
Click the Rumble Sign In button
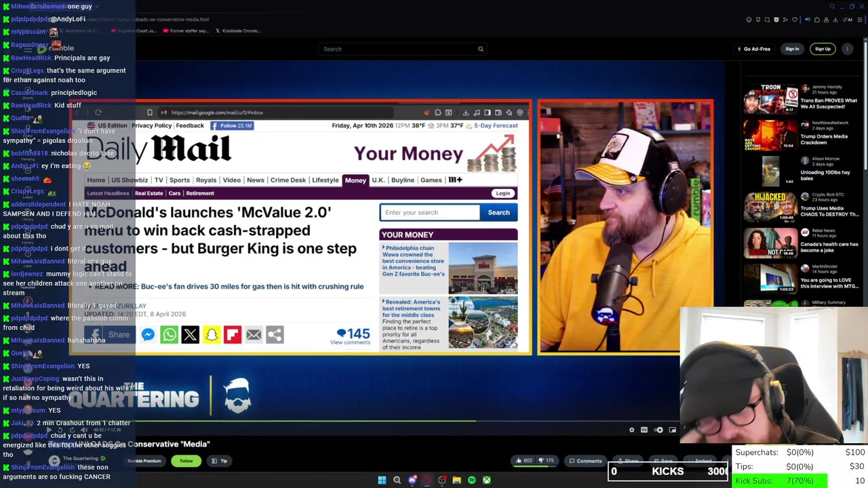tap(792, 49)
